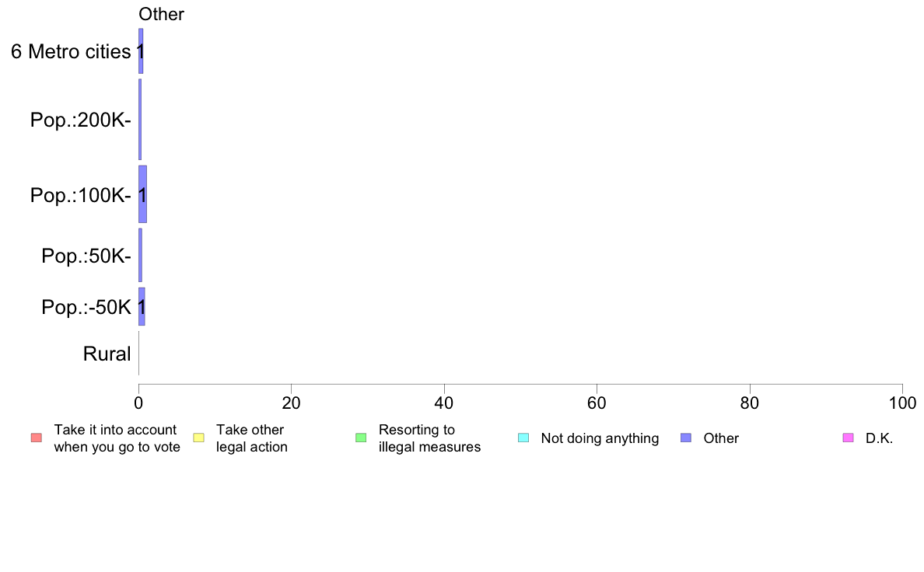Click the 'Rural' category label

pyautogui.click(x=107, y=354)
